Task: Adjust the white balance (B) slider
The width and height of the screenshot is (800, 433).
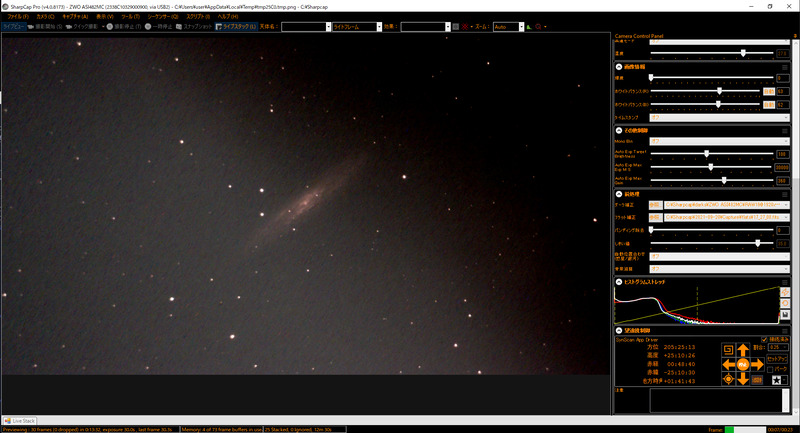Action: pyautogui.click(x=706, y=104)
